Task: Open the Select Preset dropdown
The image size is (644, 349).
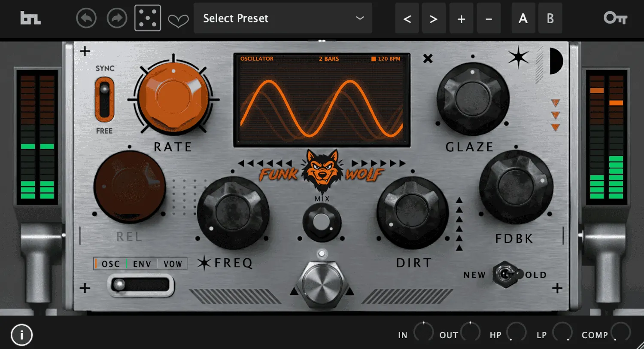Action: [x=283, y=18]
